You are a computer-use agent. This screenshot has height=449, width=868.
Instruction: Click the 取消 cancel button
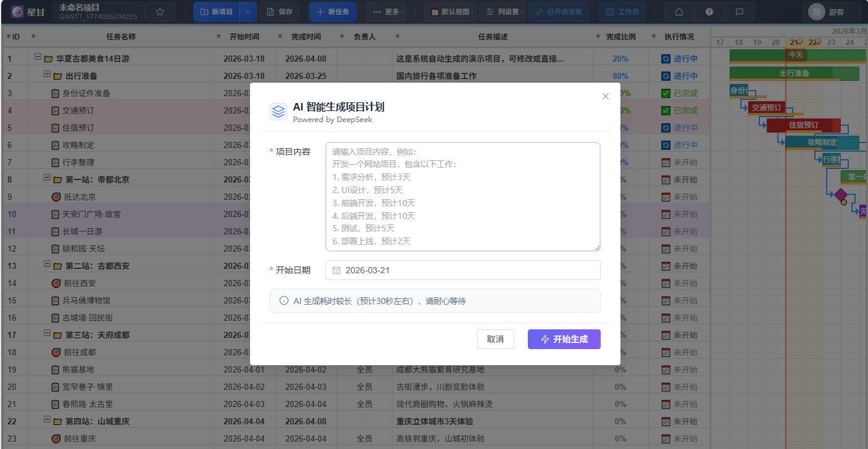point(496,339)
